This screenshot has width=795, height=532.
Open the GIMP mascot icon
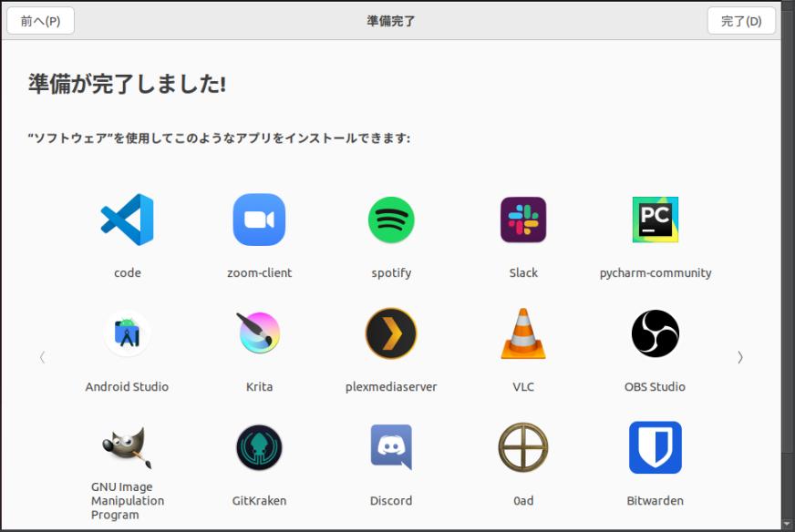(126, 447)
